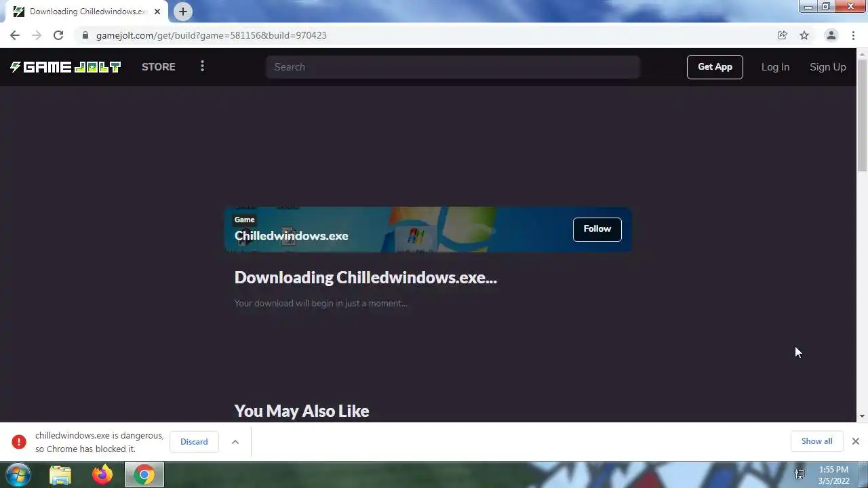Follow the Chilledwindows.exe game
Screen dimensions: 868x488
[x=597, y=229]
